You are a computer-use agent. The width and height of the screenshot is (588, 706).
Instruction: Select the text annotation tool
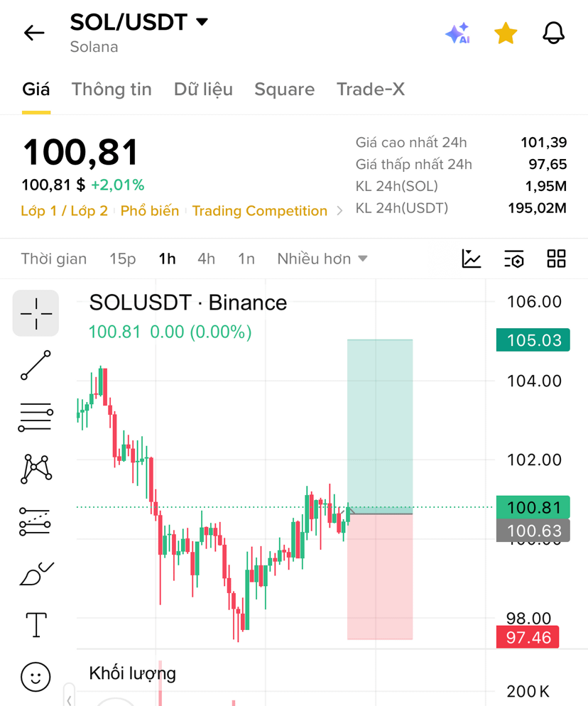(x=36, y=625)
